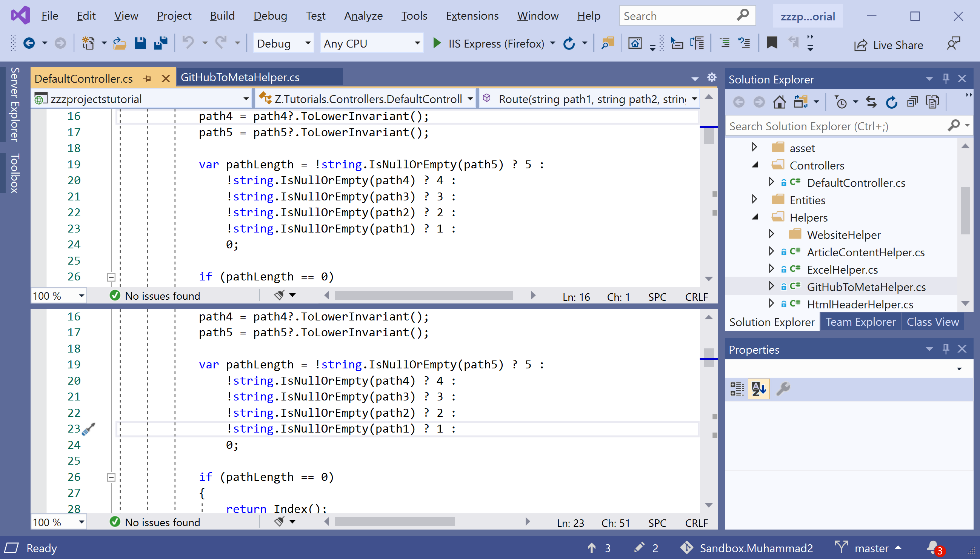Viewport: 980px width, 559px height.
Task: Click the Home icon in Solution Explorer
Action: pyautogui.click(x=779, y=102)
